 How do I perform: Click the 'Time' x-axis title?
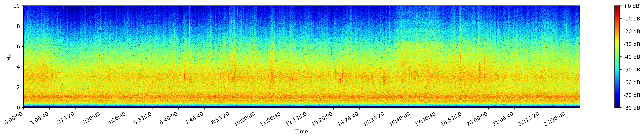tap(301, 132)
